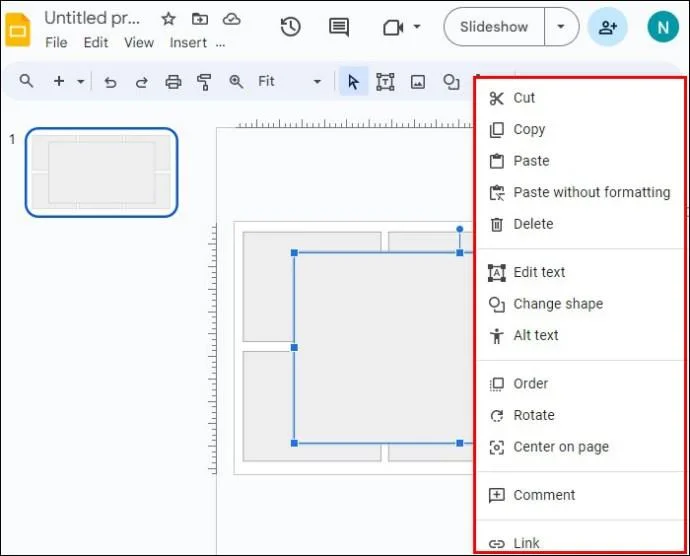Check cloud document status icon

tap(231, 19)
